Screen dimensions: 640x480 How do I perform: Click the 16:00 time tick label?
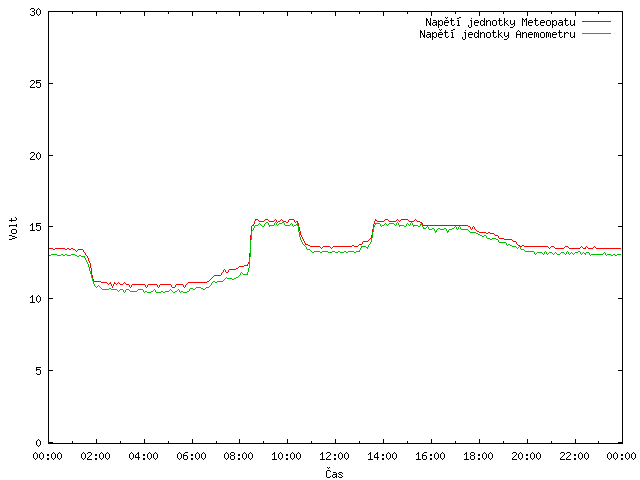(x=430, y=456)
